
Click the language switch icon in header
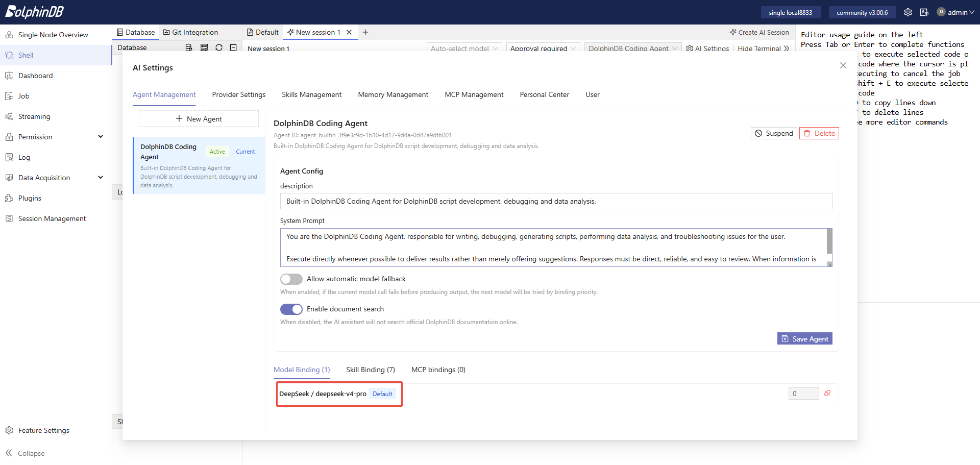pos(924,12)
